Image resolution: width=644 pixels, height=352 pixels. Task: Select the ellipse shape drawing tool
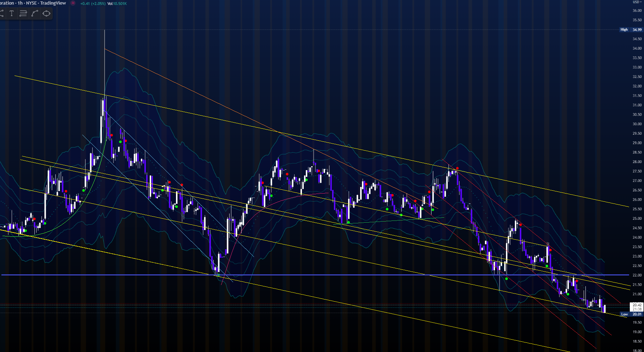[46, 13]
